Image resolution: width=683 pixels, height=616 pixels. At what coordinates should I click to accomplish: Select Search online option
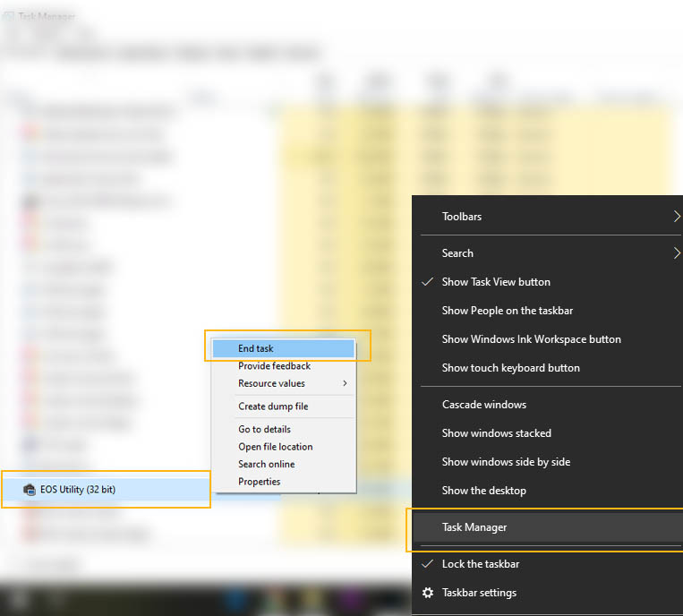(x=284, y=464)
